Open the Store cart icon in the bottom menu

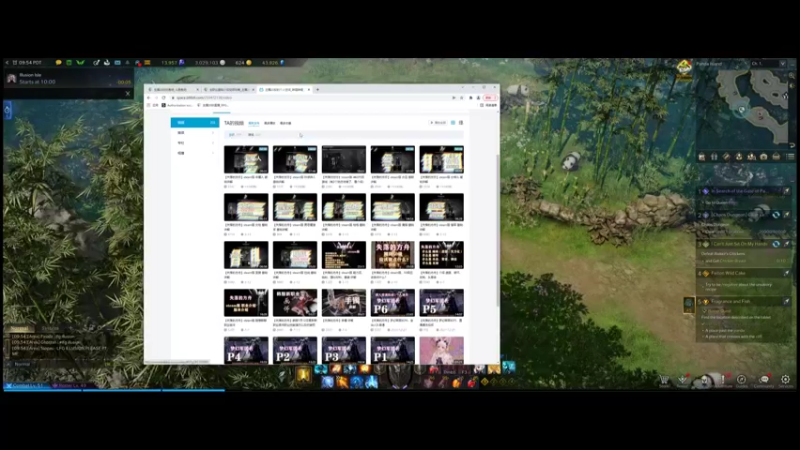pos(664,380)
